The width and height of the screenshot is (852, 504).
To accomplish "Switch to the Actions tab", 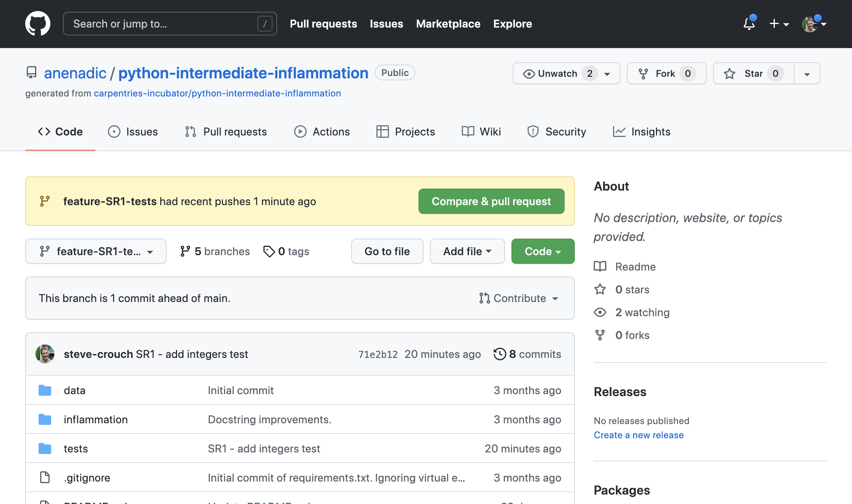I will click(x=322, y=132).
